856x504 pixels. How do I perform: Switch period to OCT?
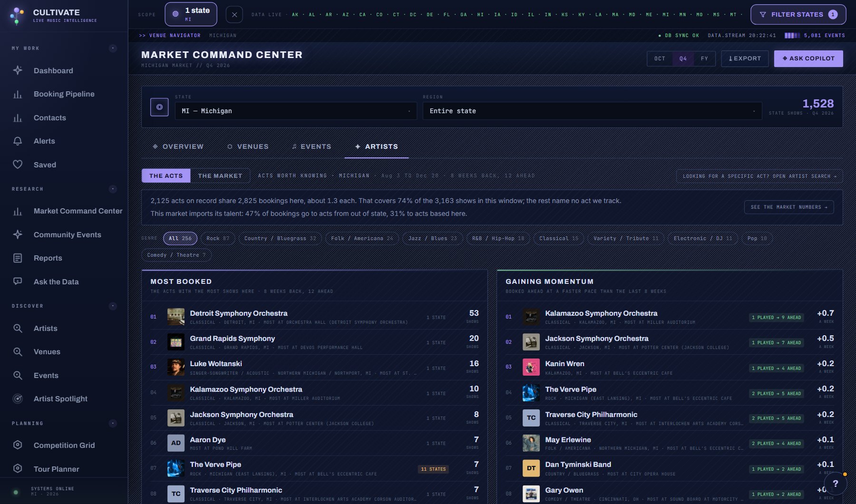[660, 58]
